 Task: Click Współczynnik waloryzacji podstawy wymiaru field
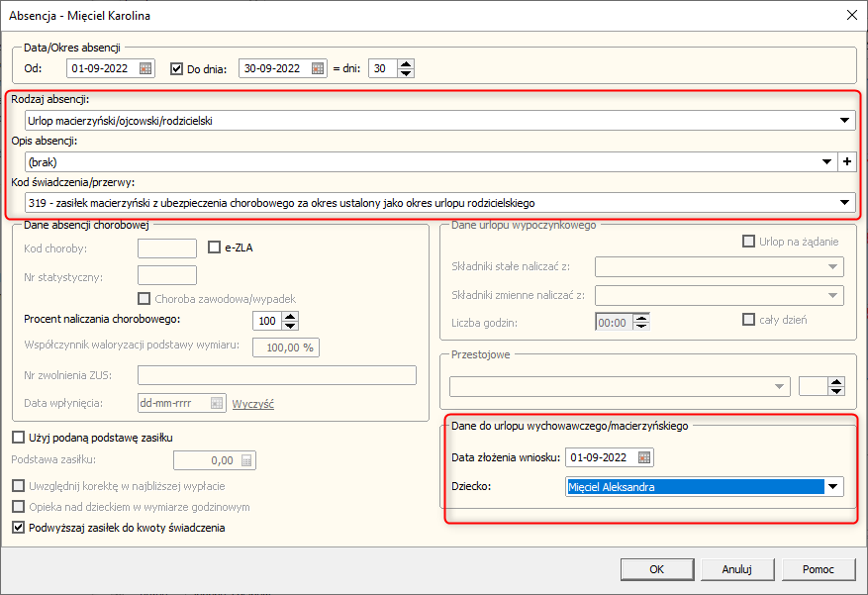286,347
